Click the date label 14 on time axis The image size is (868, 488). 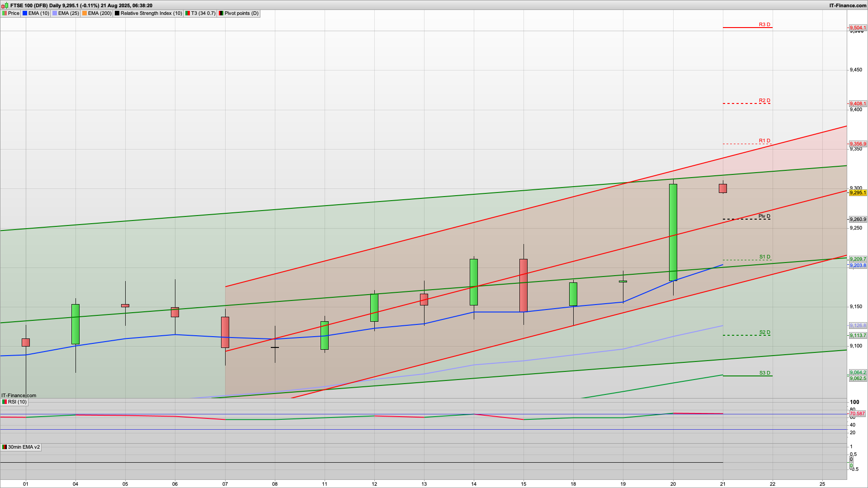click(474, 484)
